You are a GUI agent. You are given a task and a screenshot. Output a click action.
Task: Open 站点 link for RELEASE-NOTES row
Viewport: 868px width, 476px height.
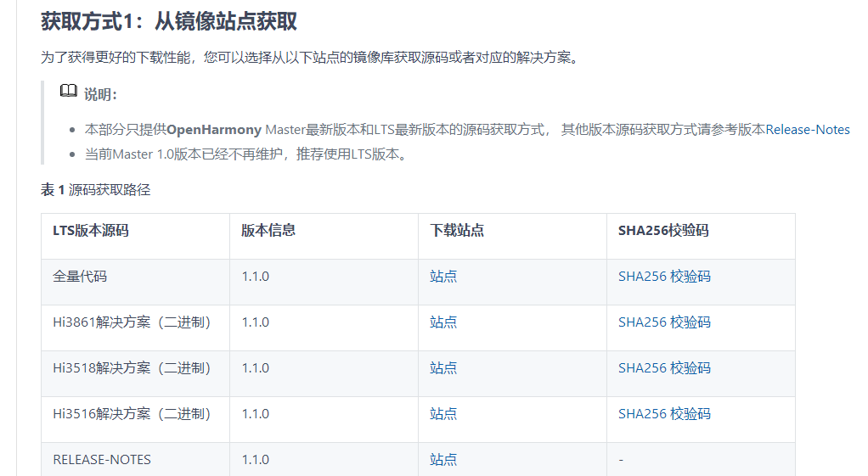click(443, 460)
